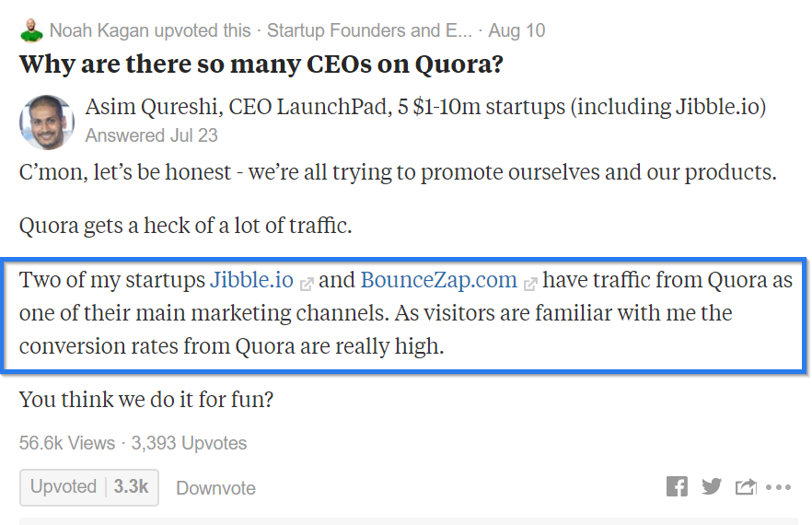Open Asim Qureshi's profile photo
The width and height of the screenshot is (812, 525).
coord(46,122)
